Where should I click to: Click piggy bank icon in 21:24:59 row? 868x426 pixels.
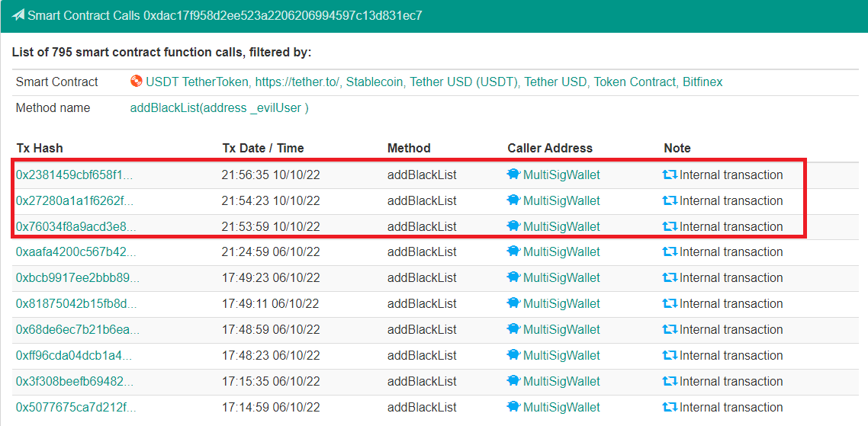(x=513, y=252)
